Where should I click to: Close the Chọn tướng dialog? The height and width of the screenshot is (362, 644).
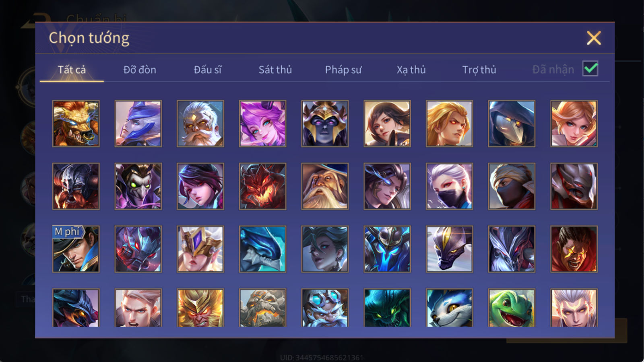tap(594, 38)
